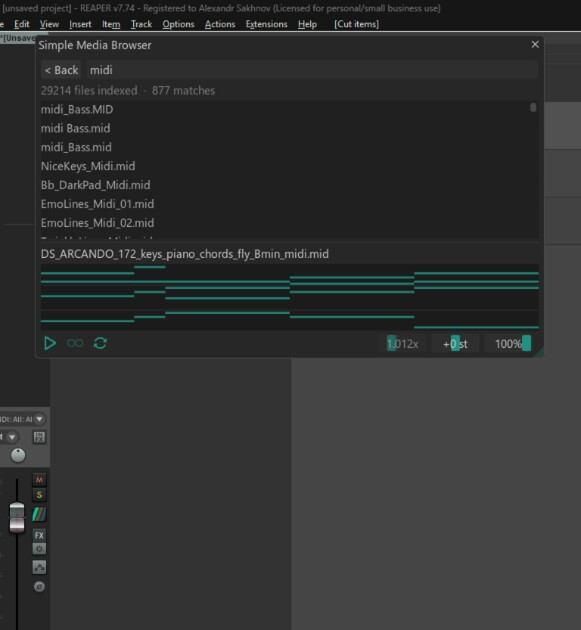Open the Options menu

click(x=178, y=24)
